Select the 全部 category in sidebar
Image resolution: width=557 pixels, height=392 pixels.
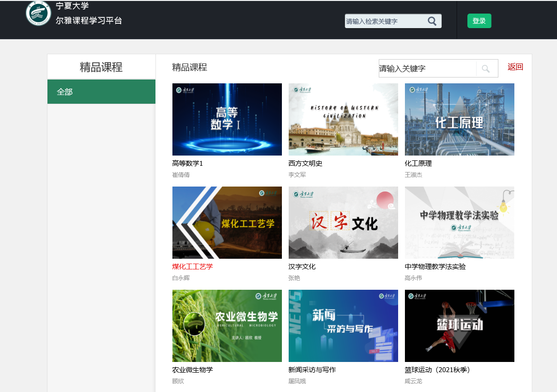coord(101,92)
